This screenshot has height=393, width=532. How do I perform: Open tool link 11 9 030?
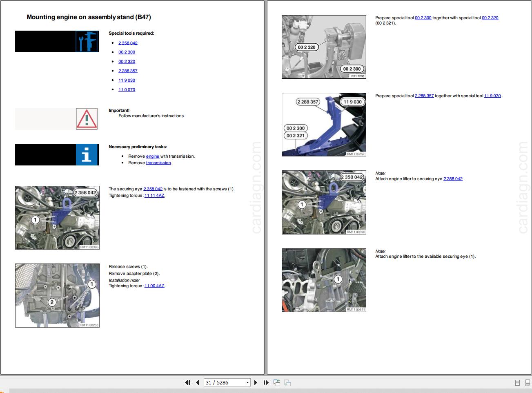[x=127, y=80]
